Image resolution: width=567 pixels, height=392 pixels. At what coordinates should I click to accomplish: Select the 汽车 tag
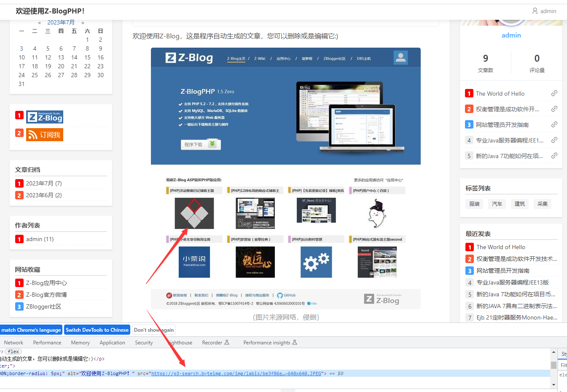[497, 204]
